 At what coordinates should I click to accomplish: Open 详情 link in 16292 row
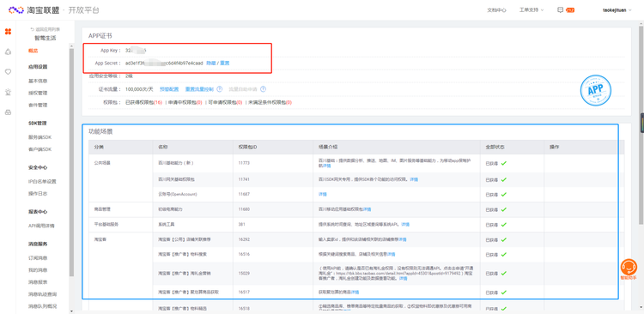click(x=402, y=239)
